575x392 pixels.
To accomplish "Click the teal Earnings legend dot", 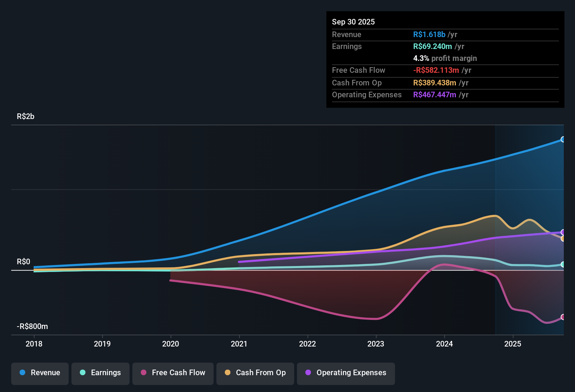I will tap(83, 373).
